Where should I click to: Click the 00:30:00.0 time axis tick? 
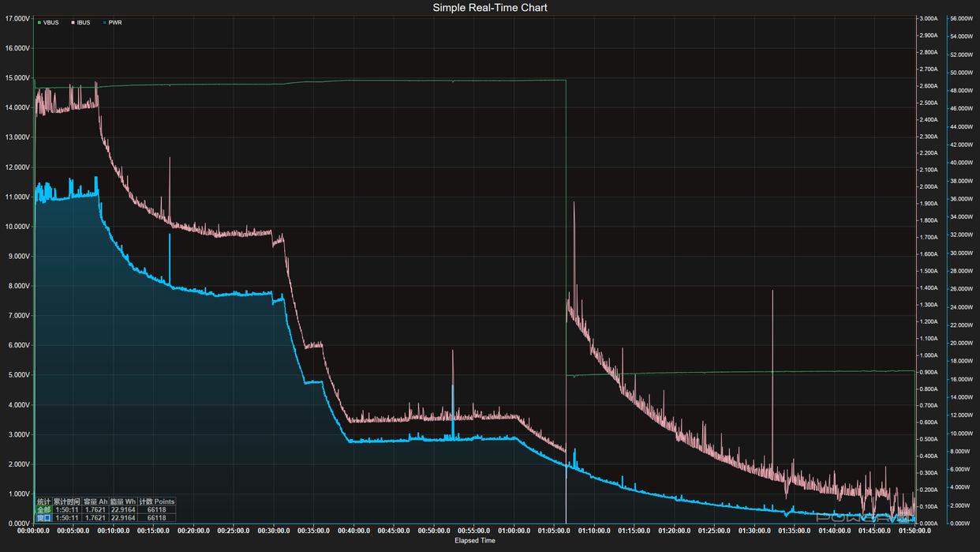pos(274,531)
